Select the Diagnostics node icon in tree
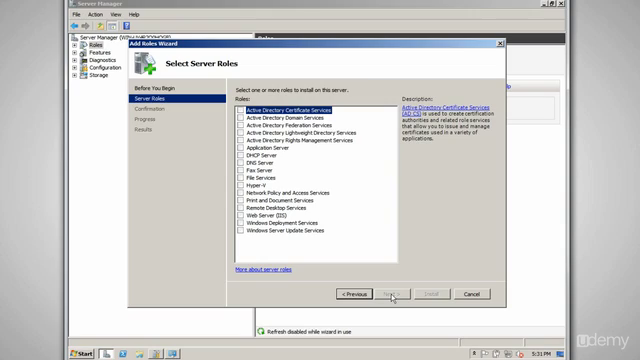 point(84,60)
